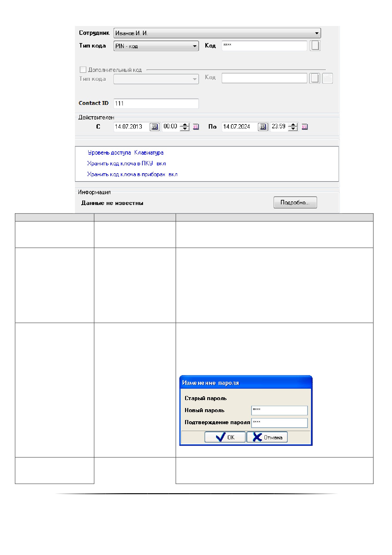Toggle the Хранить код ключа в приборах setting

pyautogui.click(x=132, y=174)
